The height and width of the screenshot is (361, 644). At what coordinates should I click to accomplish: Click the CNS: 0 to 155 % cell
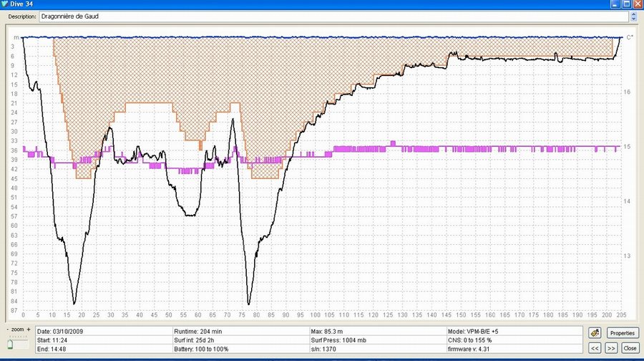click(512, 340)
